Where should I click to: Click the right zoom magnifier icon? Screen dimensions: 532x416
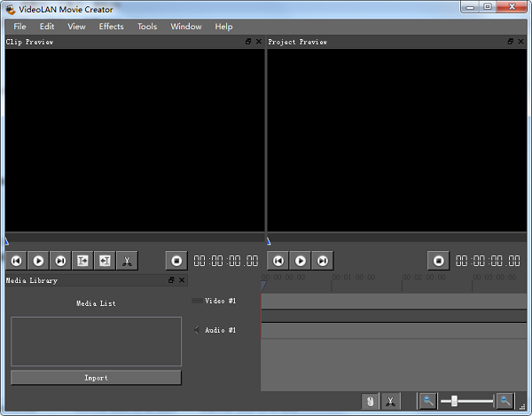pos(505,401)
